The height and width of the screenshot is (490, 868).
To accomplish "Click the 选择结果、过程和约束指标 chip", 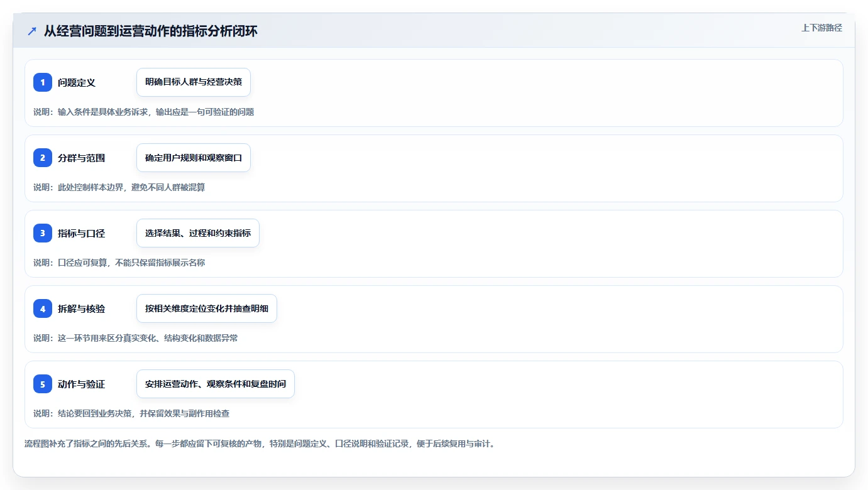I will pos(198,233).
